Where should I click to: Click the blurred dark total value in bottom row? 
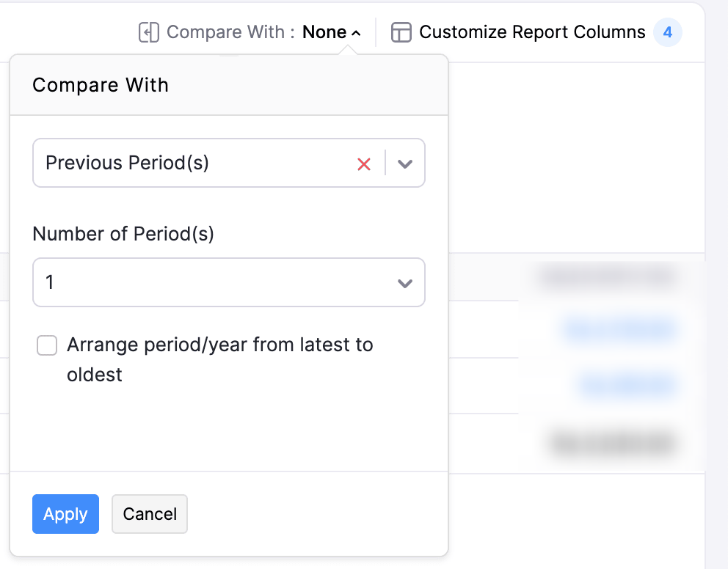[x=612, y=442]
